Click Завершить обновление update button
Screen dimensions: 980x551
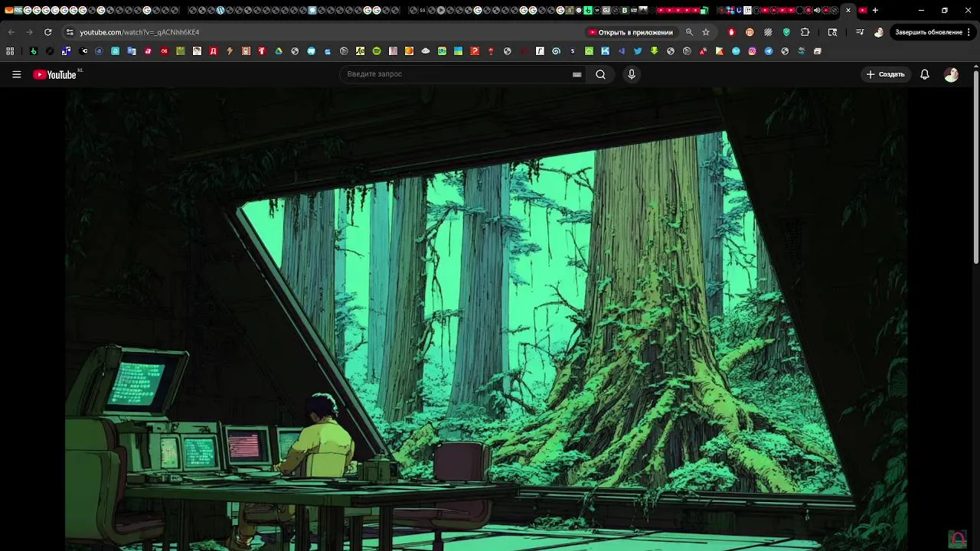929,32
